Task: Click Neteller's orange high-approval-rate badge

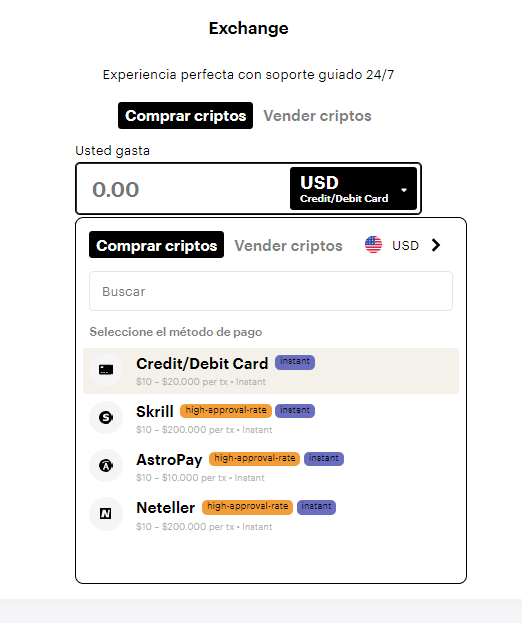Action: (x=247, y=507)
